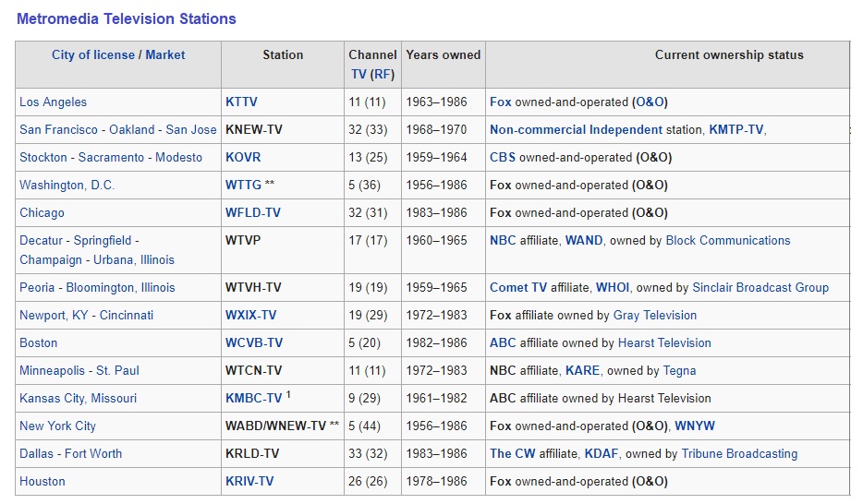Click the O&O link in the KTTV row

(x=650, y=102)
